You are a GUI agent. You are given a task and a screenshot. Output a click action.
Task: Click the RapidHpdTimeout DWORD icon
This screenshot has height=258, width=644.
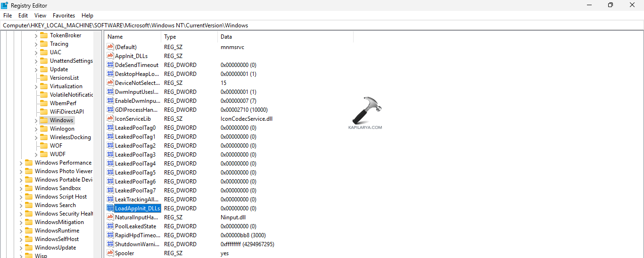click(x=110, y=235)
